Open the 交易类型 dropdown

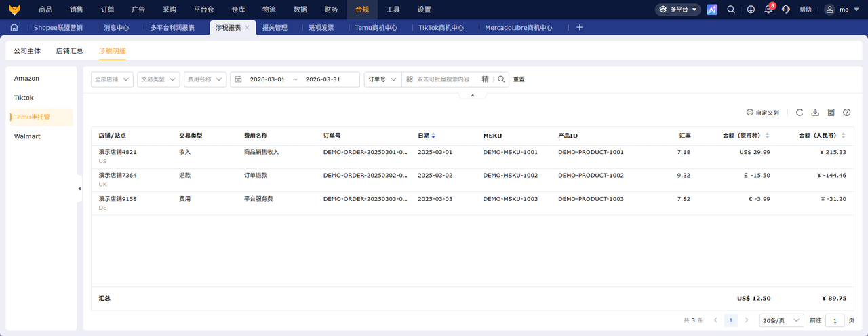click(x=159, y=79)
